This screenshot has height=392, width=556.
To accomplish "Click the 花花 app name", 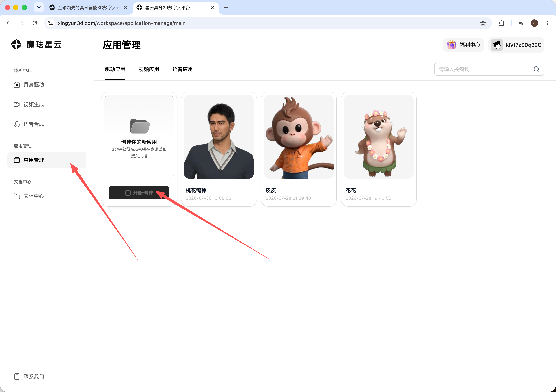I will (351, 190).
